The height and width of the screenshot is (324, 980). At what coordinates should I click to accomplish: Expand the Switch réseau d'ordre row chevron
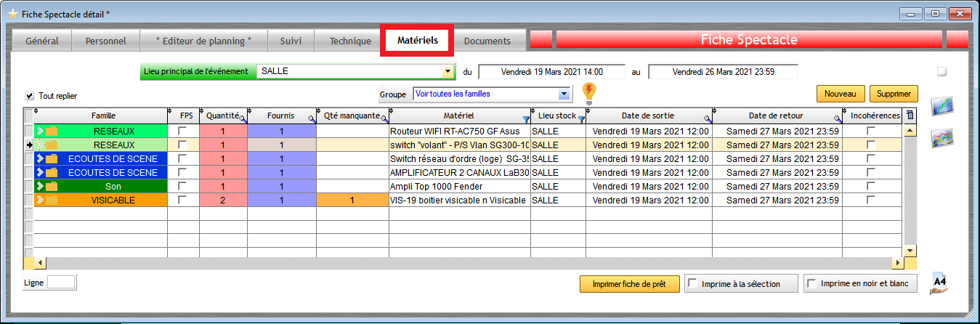[40, 159]
